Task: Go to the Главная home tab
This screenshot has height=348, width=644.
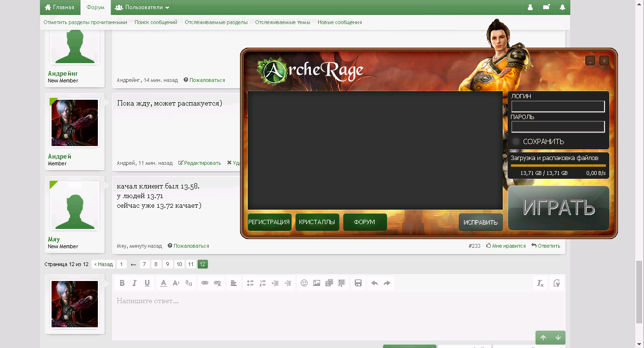Action: 59,7
